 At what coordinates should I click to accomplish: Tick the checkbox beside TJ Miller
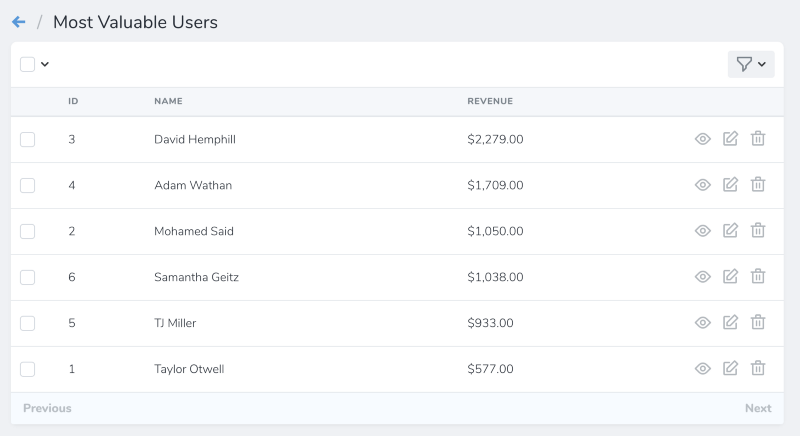tap(27, 323)
